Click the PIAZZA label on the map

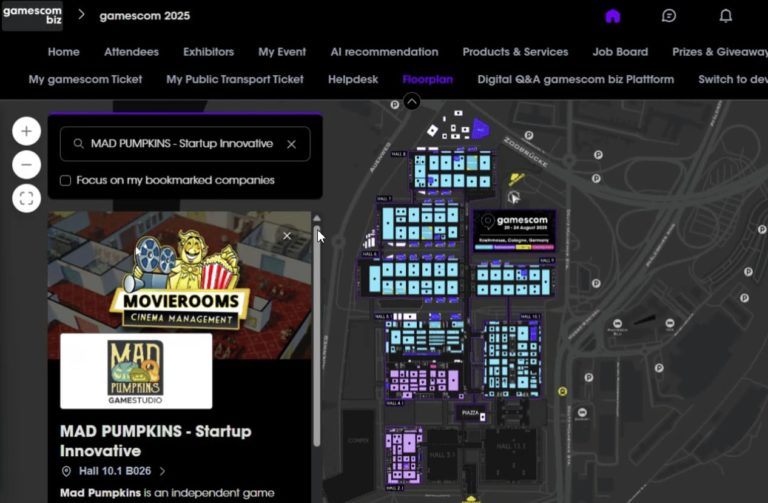click(470, 413)
